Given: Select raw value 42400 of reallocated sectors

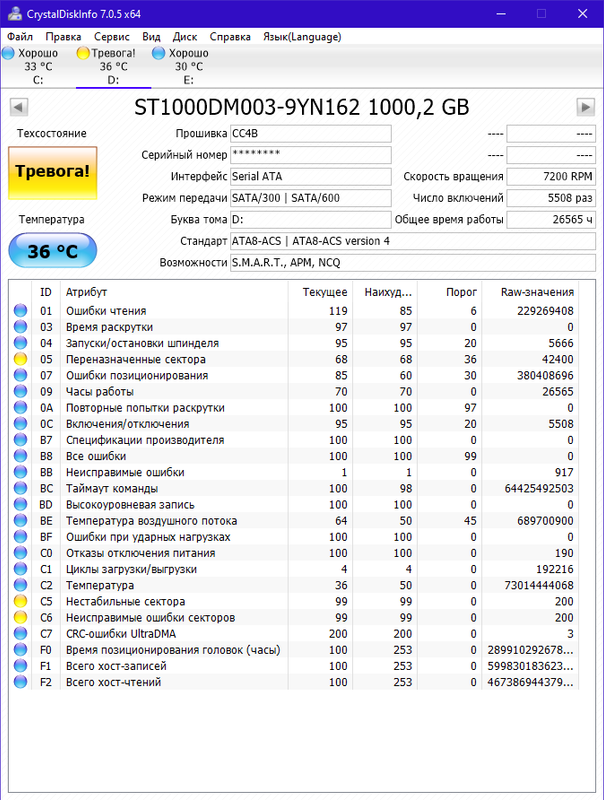Looking at the screenshot, I should point(557,359).
